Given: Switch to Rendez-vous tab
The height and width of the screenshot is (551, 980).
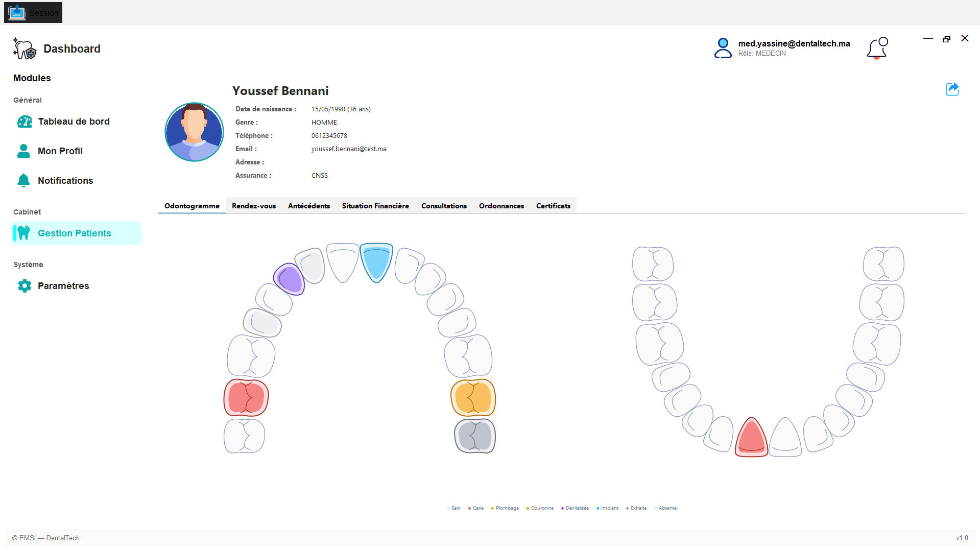Looking at the screenshot, I should pyautogui.click(x=254, y=206).
